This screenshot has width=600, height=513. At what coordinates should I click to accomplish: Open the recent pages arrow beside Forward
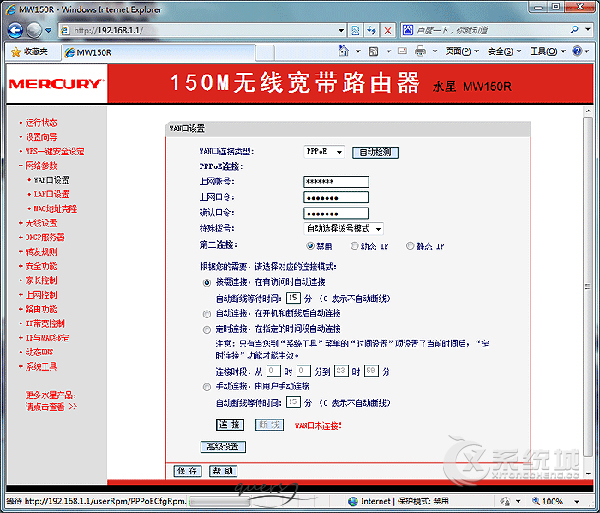(x=48, y=30)
